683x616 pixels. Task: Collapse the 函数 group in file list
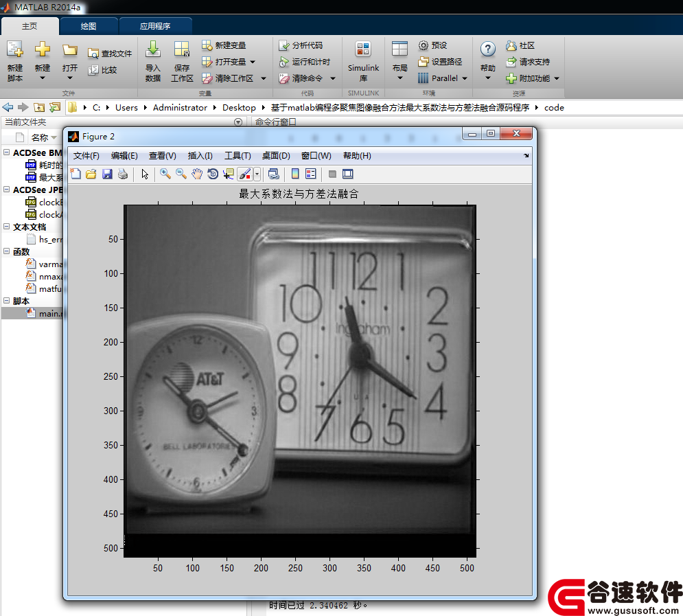point(7,251)
